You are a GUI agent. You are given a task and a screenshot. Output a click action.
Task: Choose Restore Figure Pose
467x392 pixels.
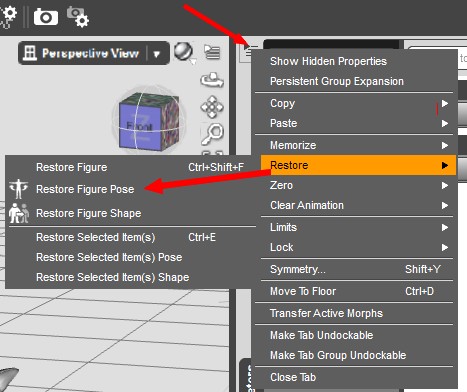(x=132, y=189)
